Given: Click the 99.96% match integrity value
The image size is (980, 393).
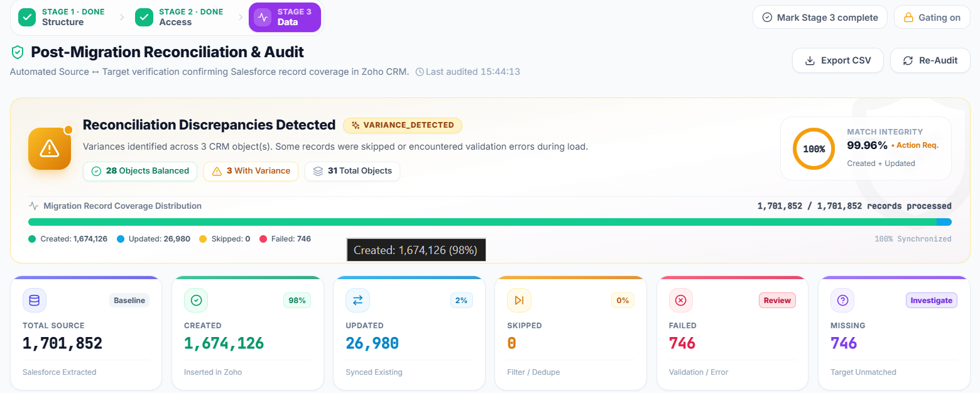Looking at the screenshot, I should click(867, 145).
